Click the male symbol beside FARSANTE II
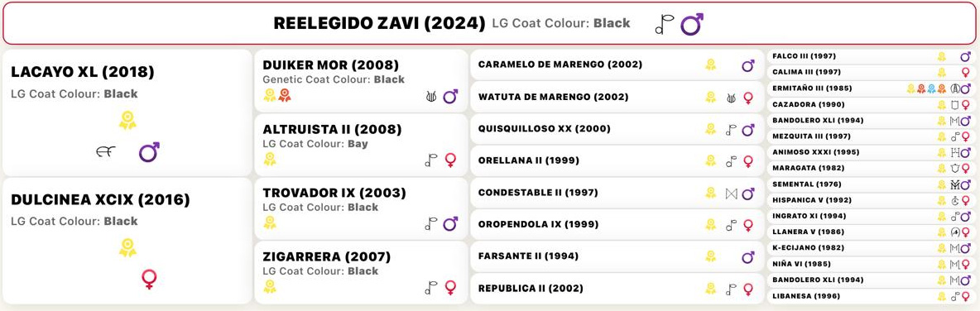Viewport: 980px width, 311px height. (x=748, y=256)
